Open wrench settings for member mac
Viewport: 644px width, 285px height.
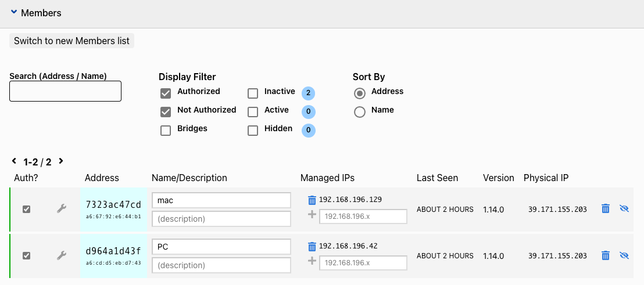coord(61,208)
